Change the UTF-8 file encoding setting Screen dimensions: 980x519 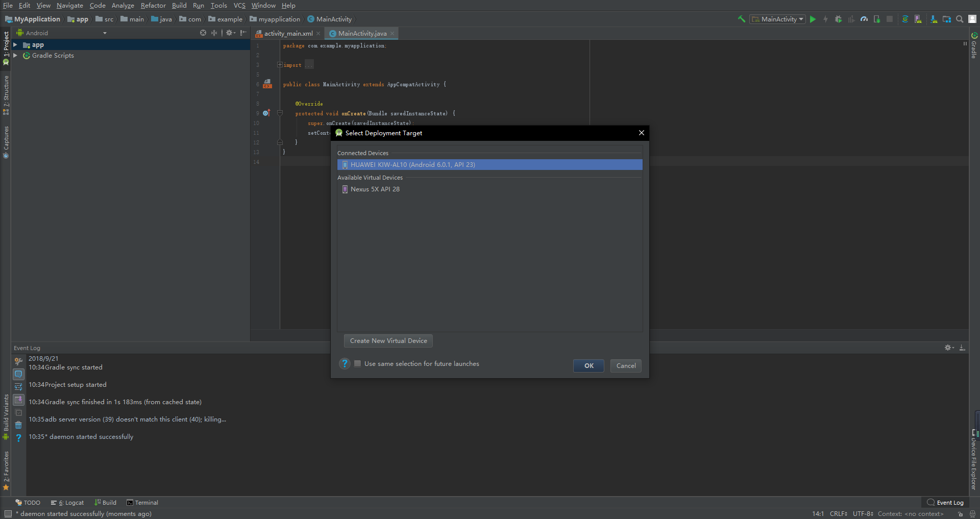click(x=863, y=513)
